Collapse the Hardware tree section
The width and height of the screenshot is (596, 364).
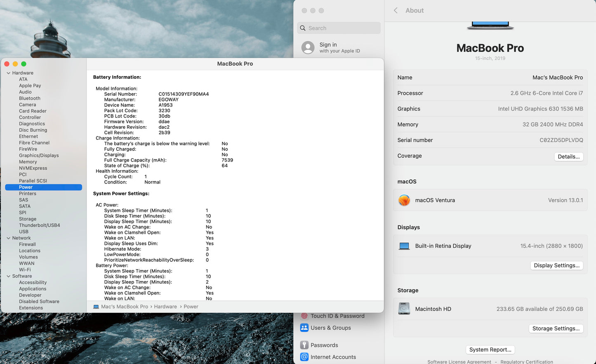8,73
